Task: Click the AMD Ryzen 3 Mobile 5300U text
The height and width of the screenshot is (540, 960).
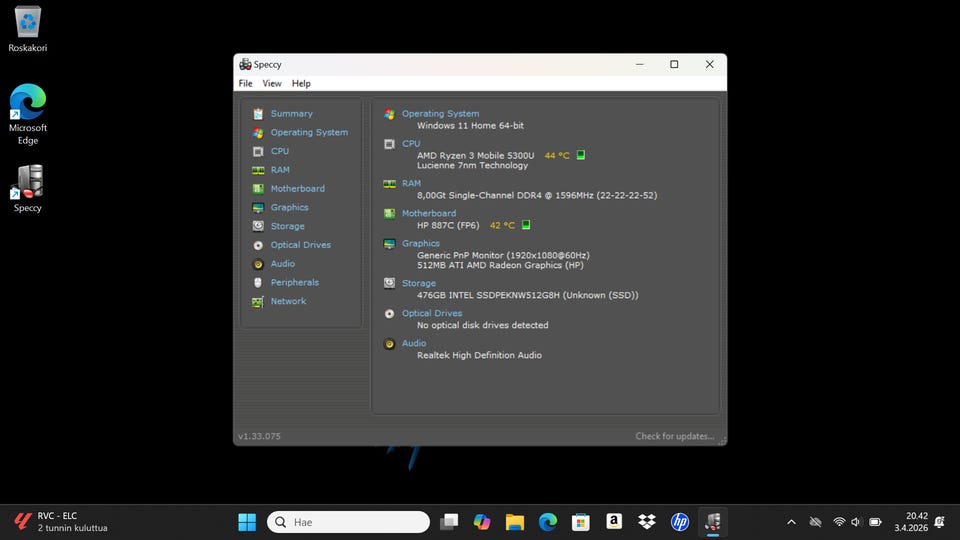Action: click(476, 156)
